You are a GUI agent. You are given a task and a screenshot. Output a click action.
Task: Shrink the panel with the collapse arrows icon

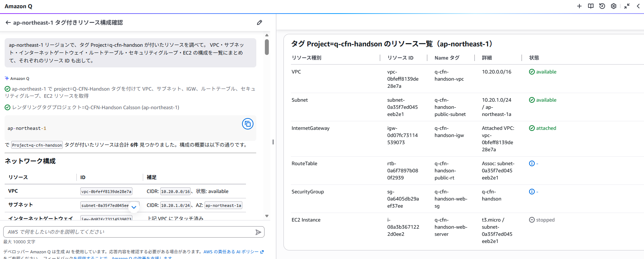(627, 6)
